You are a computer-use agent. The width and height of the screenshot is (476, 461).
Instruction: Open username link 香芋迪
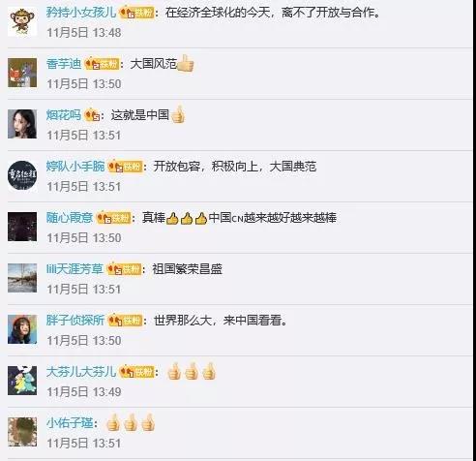pos(64,64)
